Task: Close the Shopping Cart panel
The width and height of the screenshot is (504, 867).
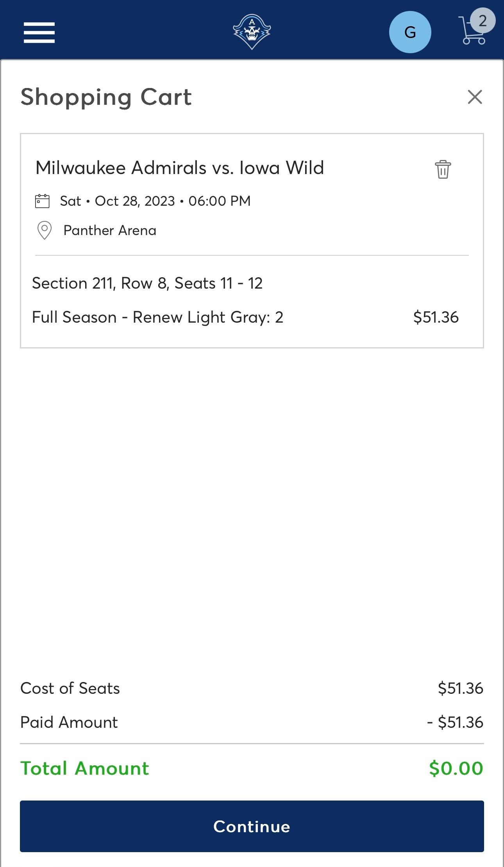Action: tap(475, 97)
